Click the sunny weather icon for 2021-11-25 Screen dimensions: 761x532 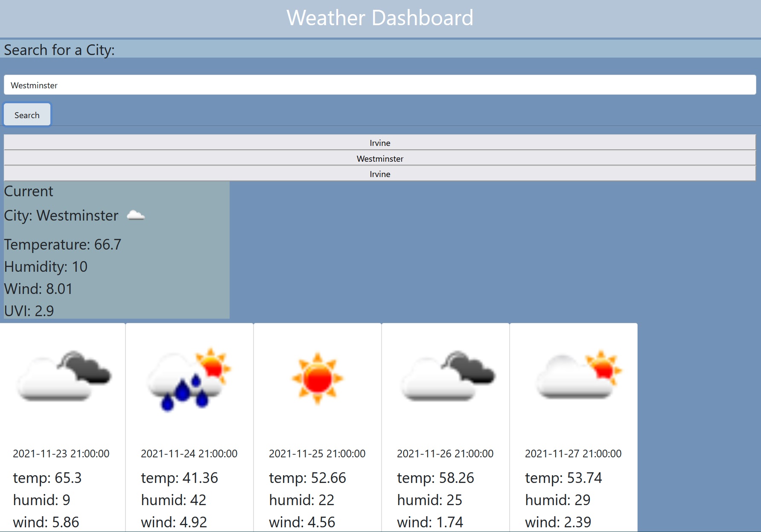(317, 378)
